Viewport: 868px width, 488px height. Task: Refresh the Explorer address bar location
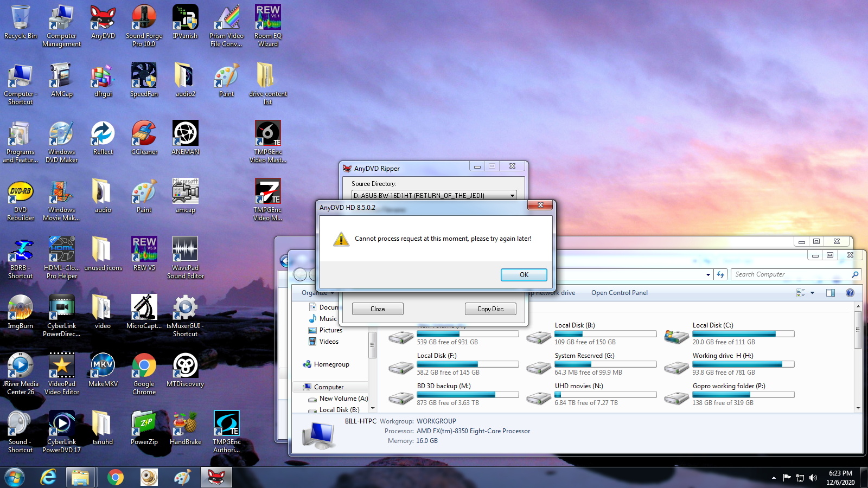[720, 275]
